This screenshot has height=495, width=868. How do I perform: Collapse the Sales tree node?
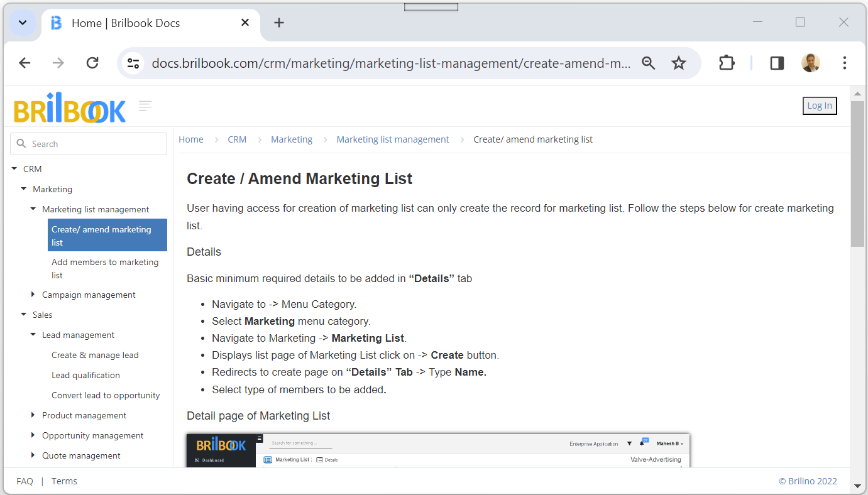[24, 315]
